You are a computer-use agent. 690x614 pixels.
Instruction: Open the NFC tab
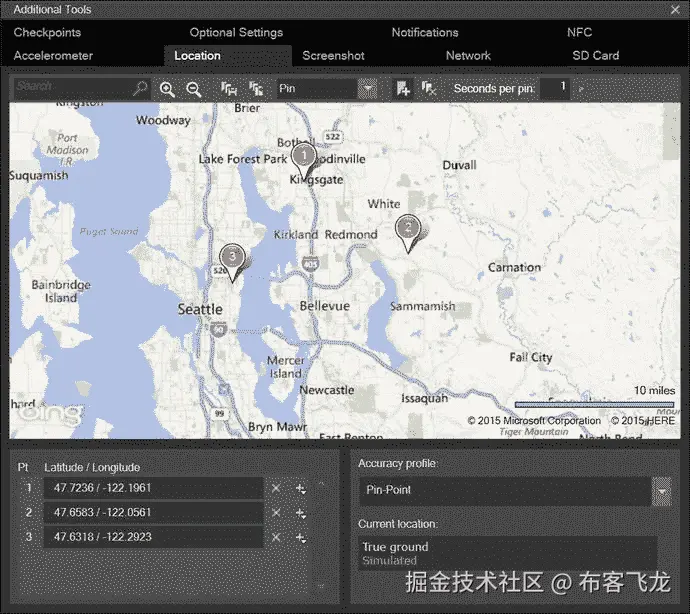coord(580,32)
